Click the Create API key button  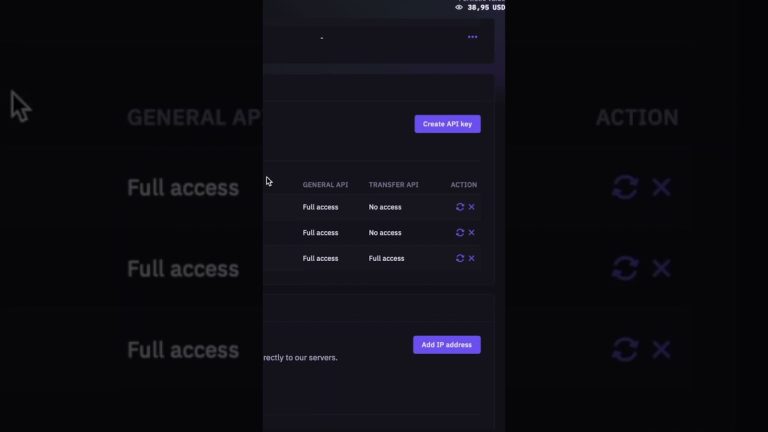[x=448, y=124]
